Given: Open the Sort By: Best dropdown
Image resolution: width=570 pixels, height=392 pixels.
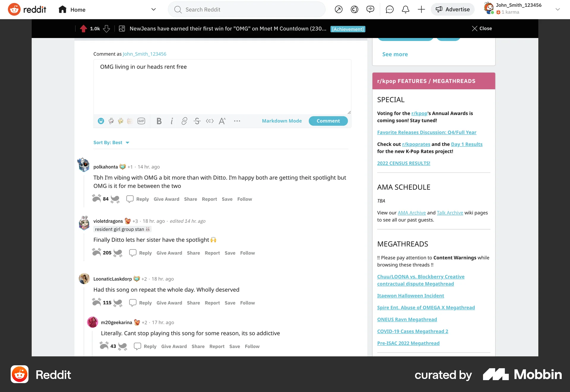Looking at the screenshot, I should pos(112,143).
